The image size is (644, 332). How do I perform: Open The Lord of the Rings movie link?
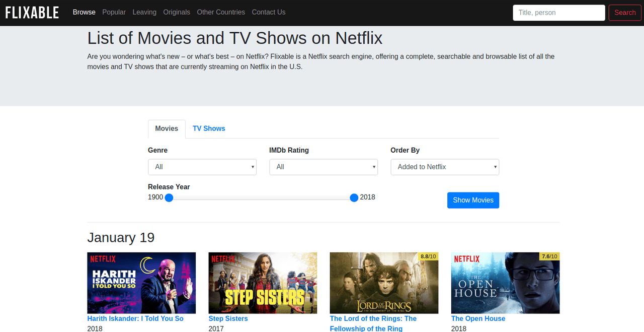[373, 323]
